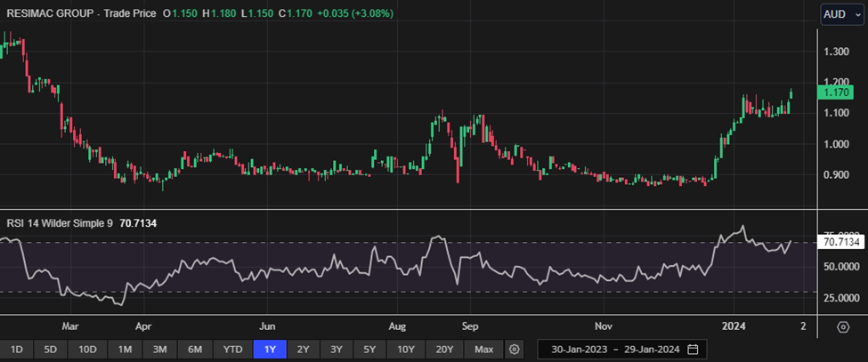The width and height of the screenshot is (868, 362).
Task: Choose the 1M time range
Action: (x=125, y=348)
